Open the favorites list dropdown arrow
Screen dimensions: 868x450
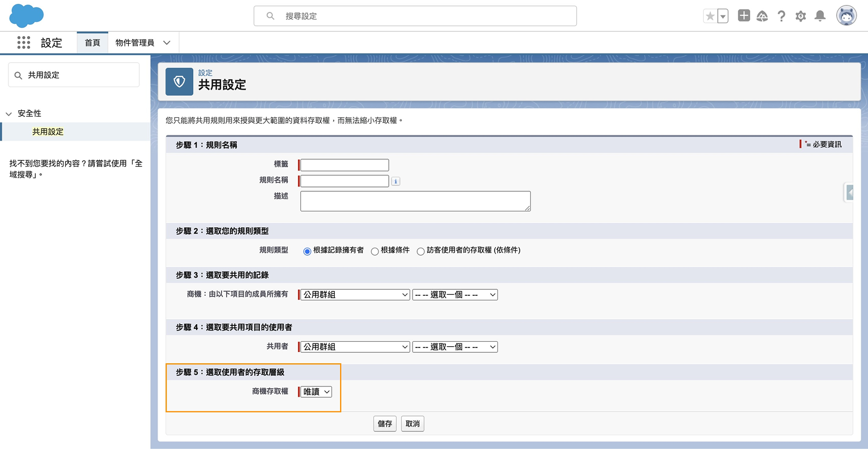(723, 16)
